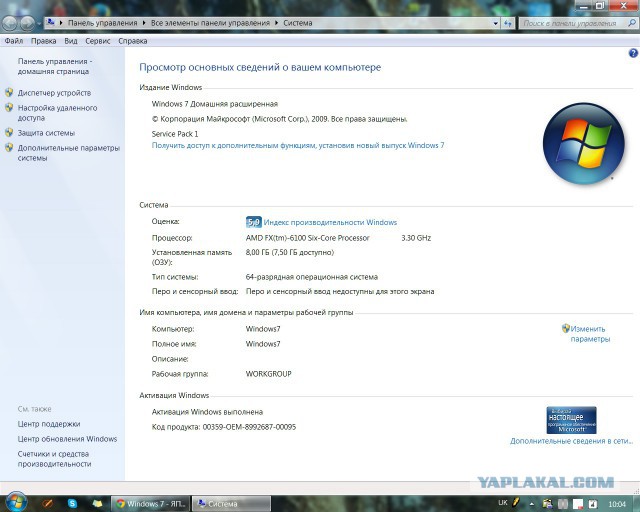The image size is (640, 512).
Task: Open address bar history dropdown arrow
Action: [x=496, y=24]
